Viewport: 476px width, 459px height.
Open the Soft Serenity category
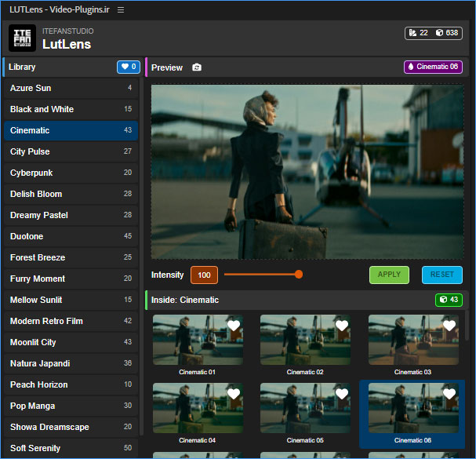pyautogui.click(x=71, y=448)
